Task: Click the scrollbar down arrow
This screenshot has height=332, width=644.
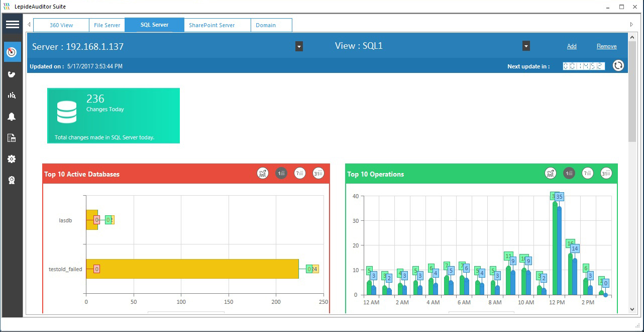Action: [x=631, y=309]
